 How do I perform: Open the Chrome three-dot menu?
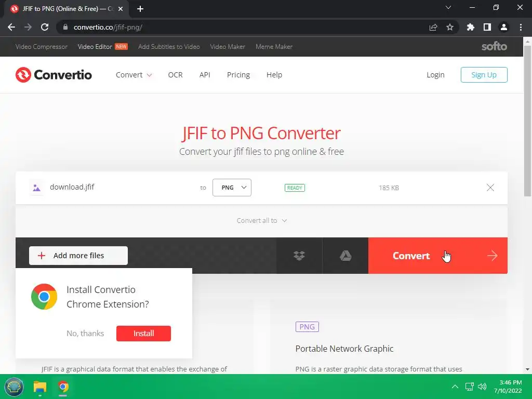click(521, 27)
